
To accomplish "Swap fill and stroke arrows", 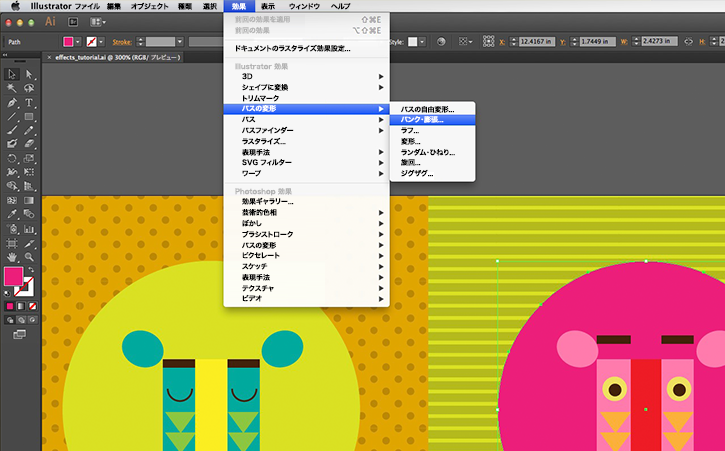I will tap(31, 270).
